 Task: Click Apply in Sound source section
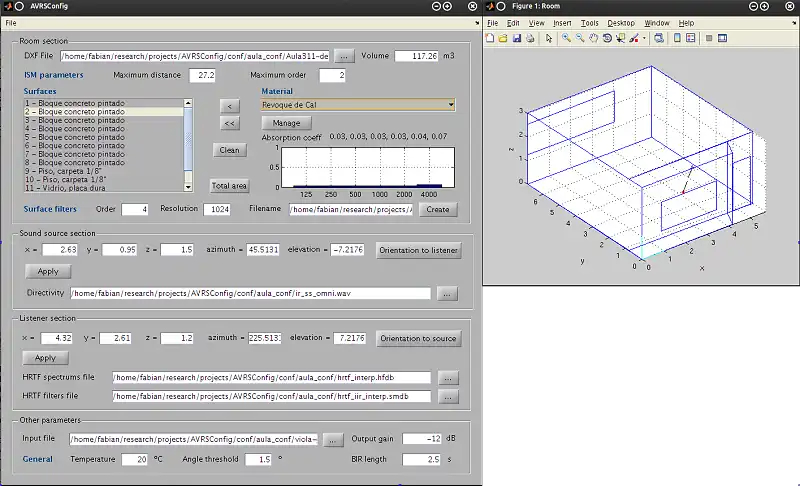pyautogui.click(x=48, y=271)
